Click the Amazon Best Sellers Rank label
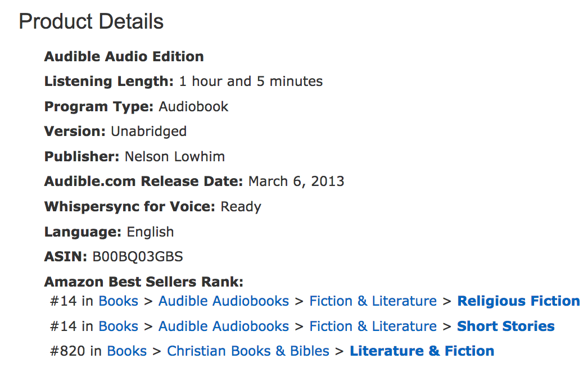Viewport: 588px width, 372px height. pos(143,282)
